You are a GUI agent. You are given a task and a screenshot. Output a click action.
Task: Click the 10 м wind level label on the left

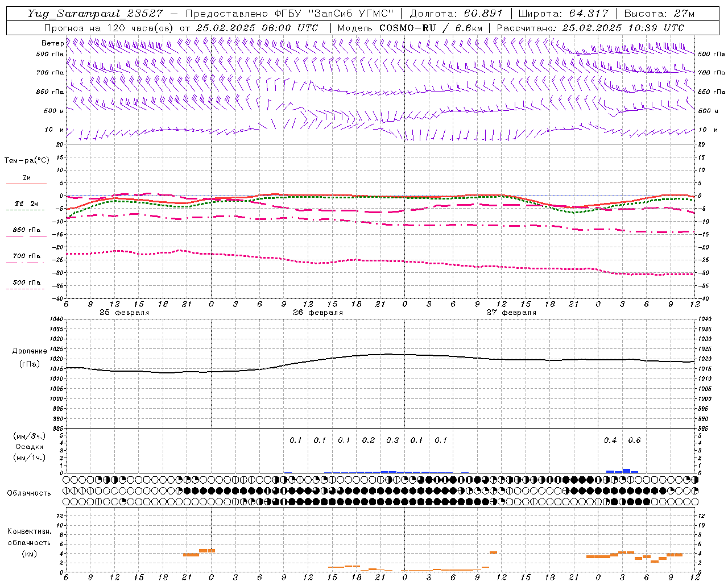tap(55, 130)
